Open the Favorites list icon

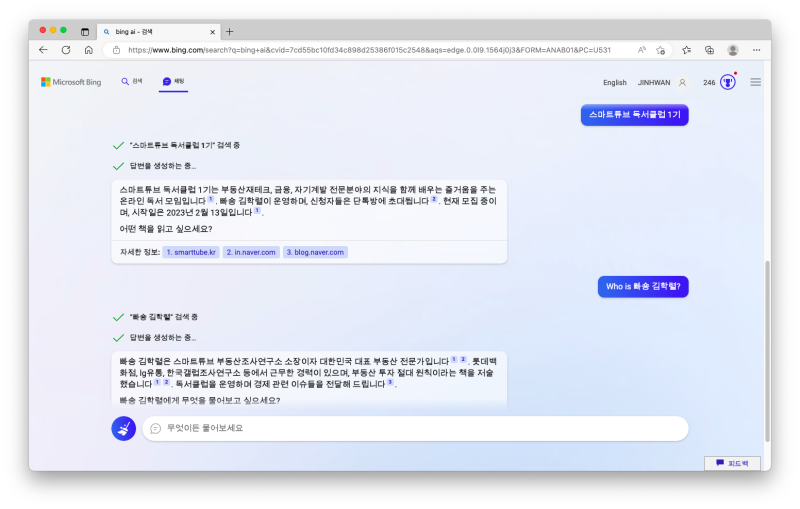tap(687, 50)
